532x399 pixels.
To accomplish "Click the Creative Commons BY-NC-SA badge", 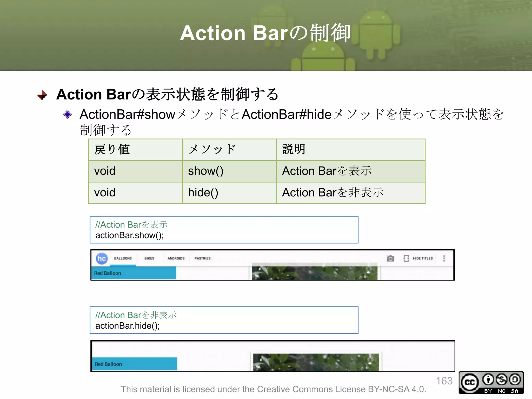I will coord(491,383).
